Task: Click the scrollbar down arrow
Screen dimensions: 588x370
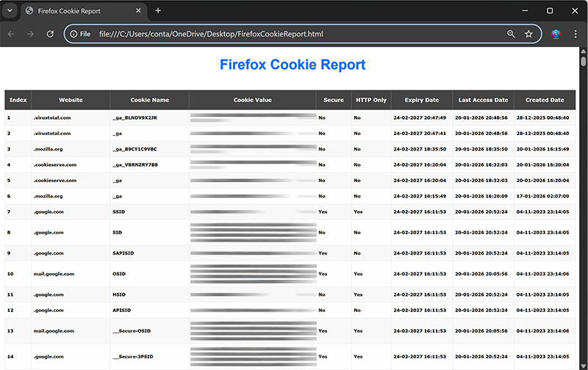Action: click(584, 365)
